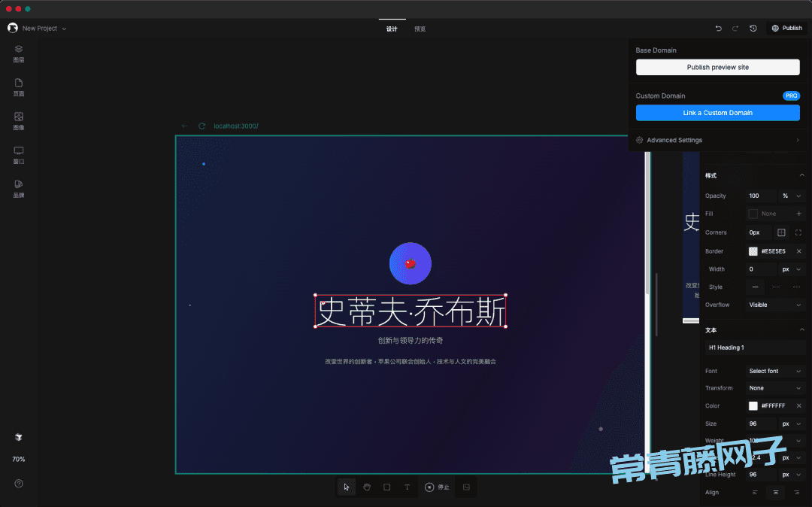Image resolution: width=812 pixels, height=507 pixels.
Task: Open the 窗口 window panel
Action: (x=19, y=155)
